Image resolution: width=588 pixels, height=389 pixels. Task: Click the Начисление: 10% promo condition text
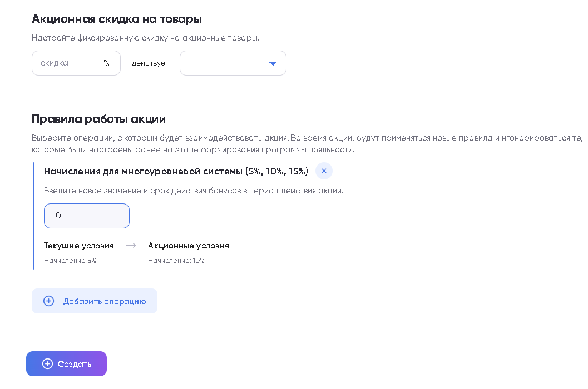pos(176,261)
